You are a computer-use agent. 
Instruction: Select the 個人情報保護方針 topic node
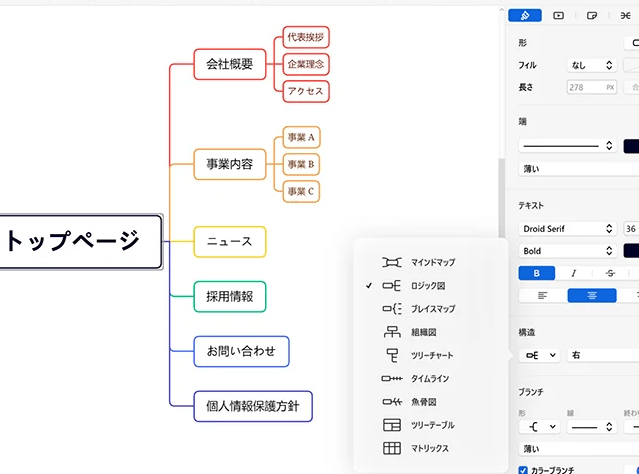coord(253,406)
